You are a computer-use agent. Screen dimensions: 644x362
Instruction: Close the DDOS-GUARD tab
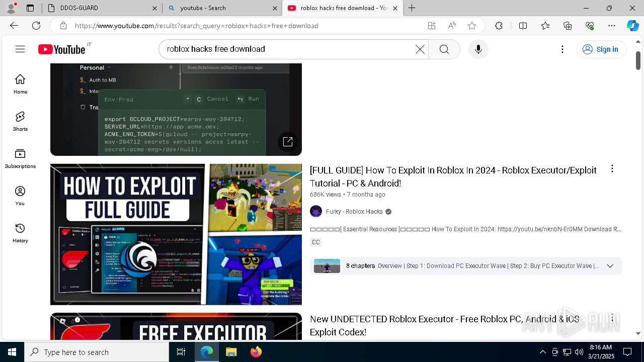(154, 8)
